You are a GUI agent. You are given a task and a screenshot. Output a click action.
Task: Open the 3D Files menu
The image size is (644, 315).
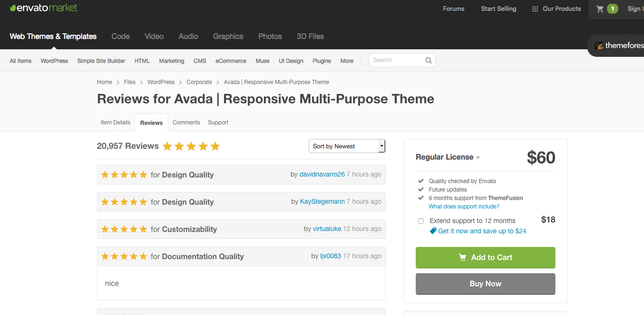(x=310, y=36)
